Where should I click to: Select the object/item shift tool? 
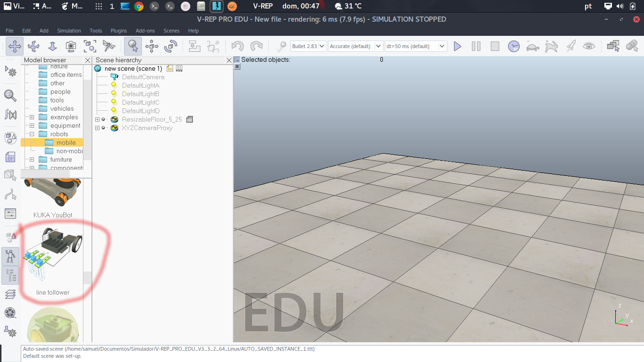pyautogui.click(x=152, y=46)
